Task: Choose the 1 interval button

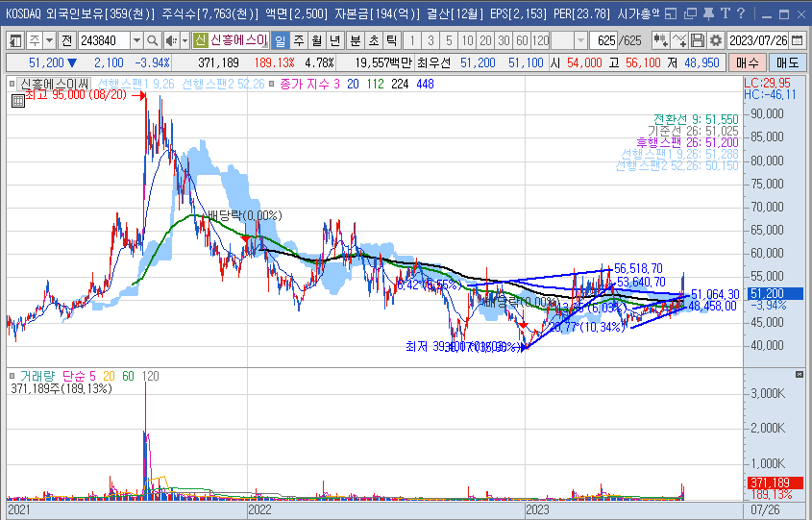Action: [412, 39]
